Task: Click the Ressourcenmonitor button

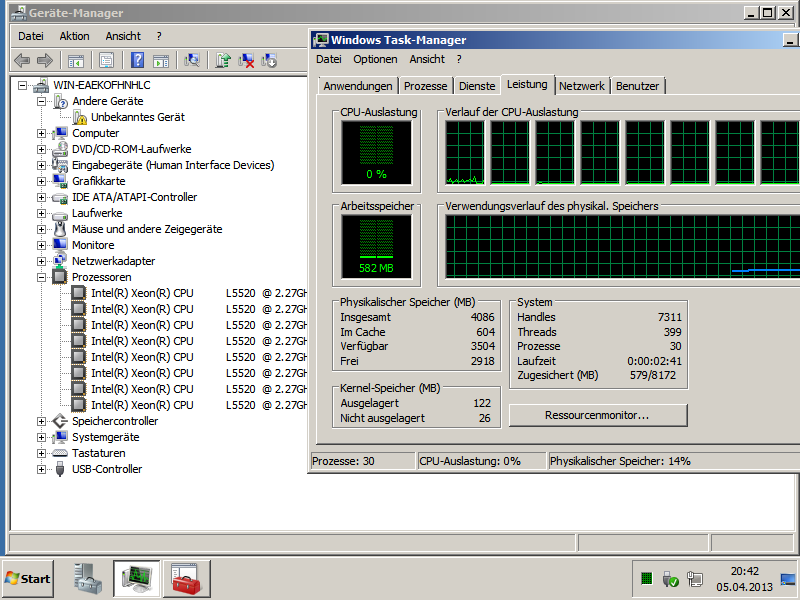Action: pyautogui.click(x=598, y=415)
